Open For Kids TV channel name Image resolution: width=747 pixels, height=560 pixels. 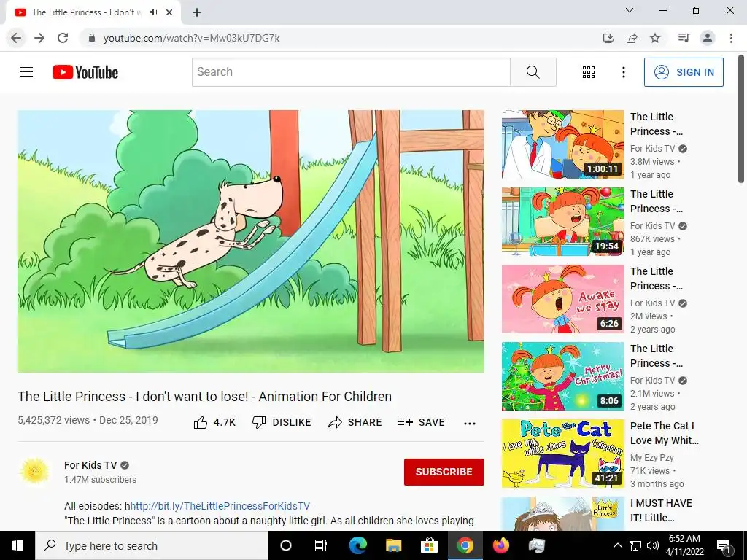point(90,465)
